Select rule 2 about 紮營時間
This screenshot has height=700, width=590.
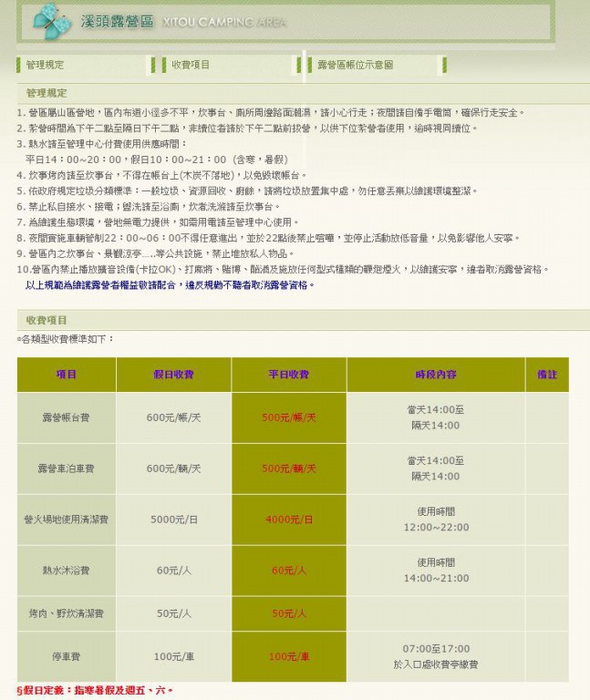click(x=247, y=129)
